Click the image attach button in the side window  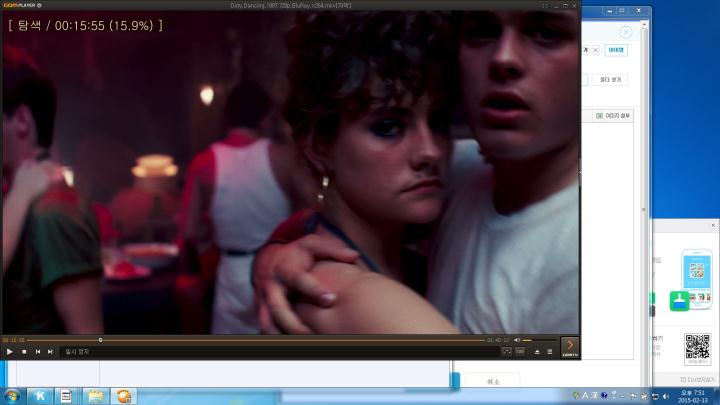(613, 116)
